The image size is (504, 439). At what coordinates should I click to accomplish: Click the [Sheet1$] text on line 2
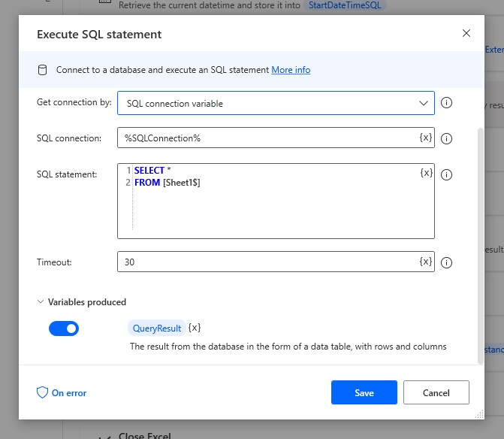click(x=182, y=183)
